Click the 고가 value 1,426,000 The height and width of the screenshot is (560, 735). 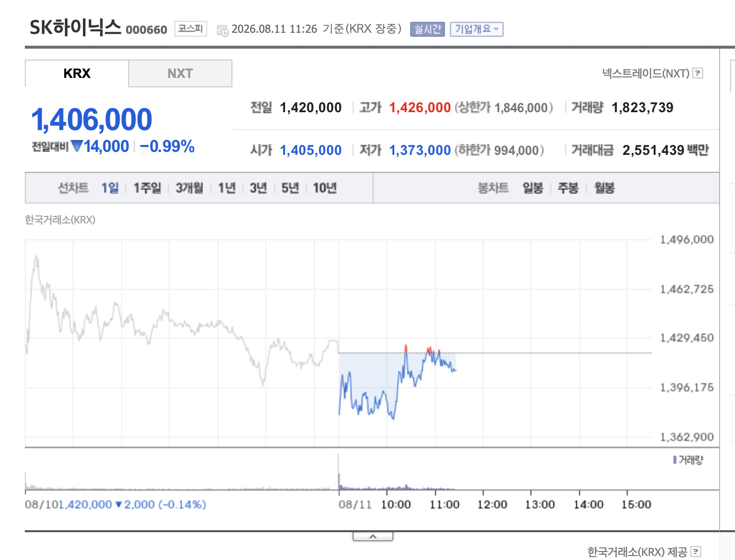[x=420, y=108]
